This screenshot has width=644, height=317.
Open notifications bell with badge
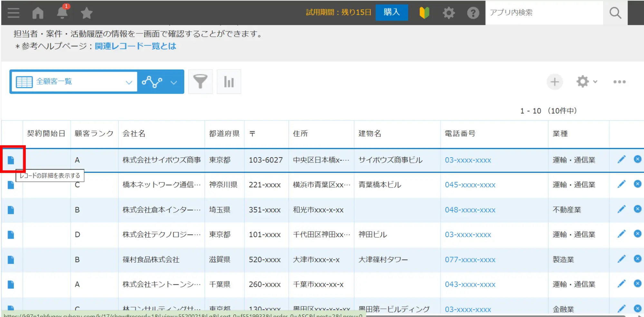[62, 13]
